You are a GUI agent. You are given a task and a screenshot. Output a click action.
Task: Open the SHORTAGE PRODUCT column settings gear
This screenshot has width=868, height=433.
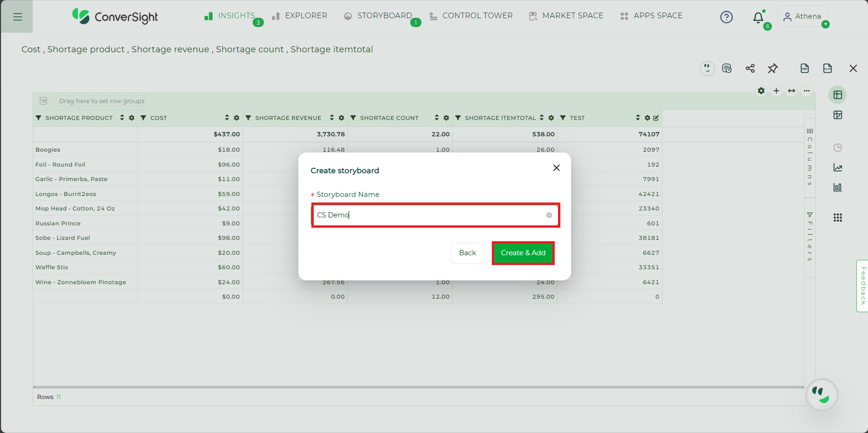pos(132,118)
